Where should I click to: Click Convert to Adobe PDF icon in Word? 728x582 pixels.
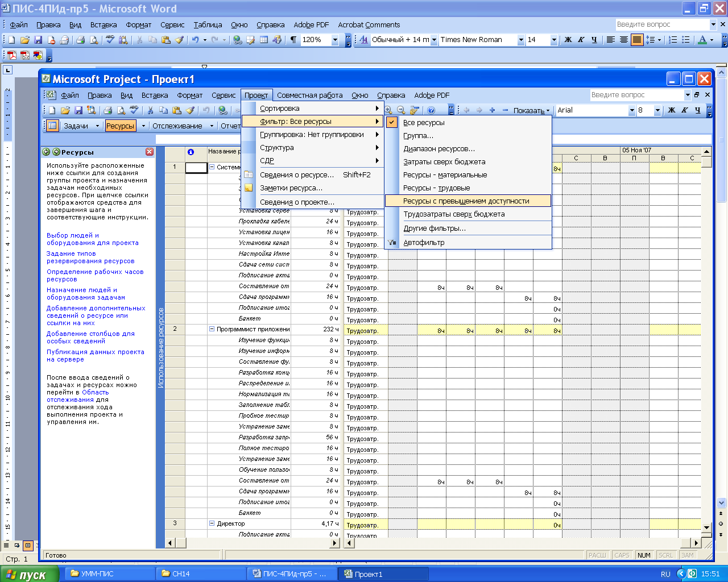[x=11, y=55]
